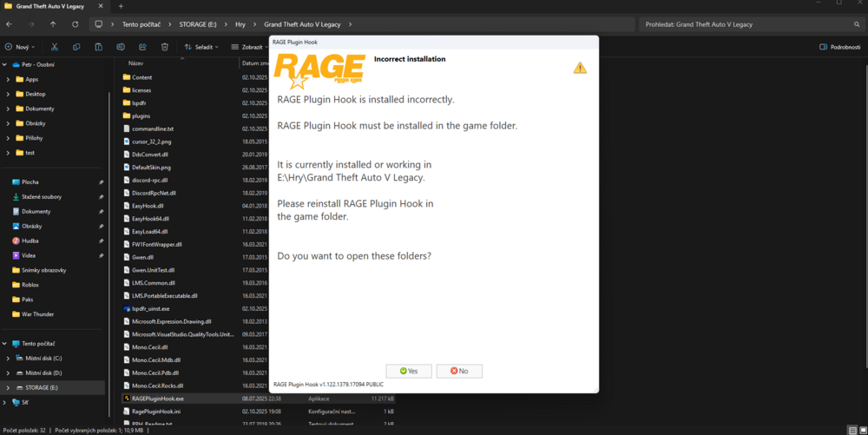Toggle the Podrobnosti details pane

click(x=839, y=47)
